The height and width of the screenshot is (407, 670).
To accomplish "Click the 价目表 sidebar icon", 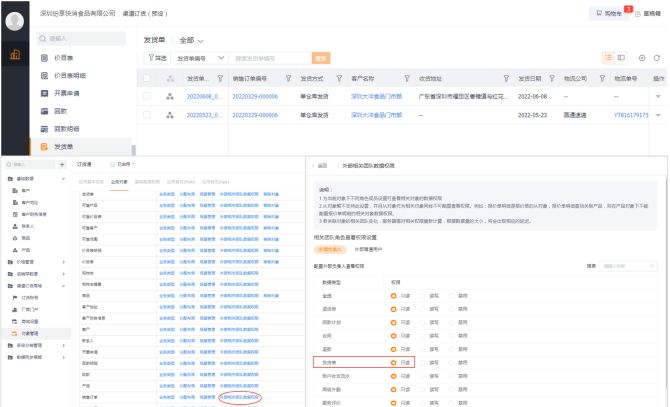I will (x=45, y=58).
